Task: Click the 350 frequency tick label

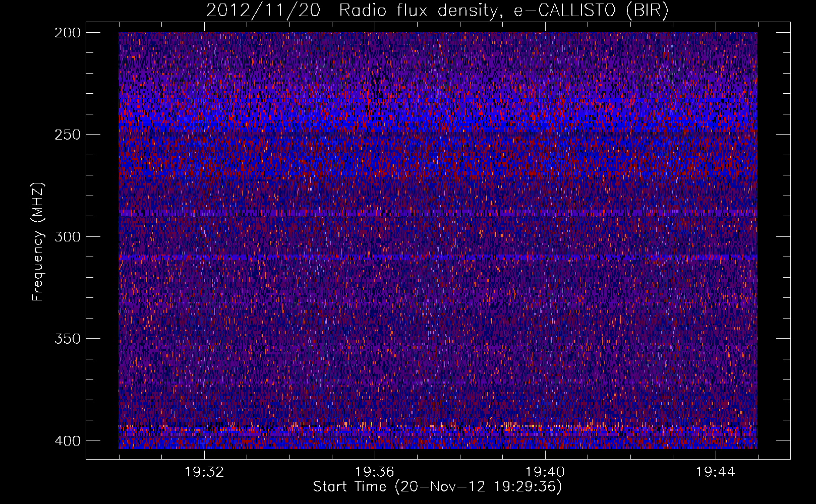Action: pos(67,338)
